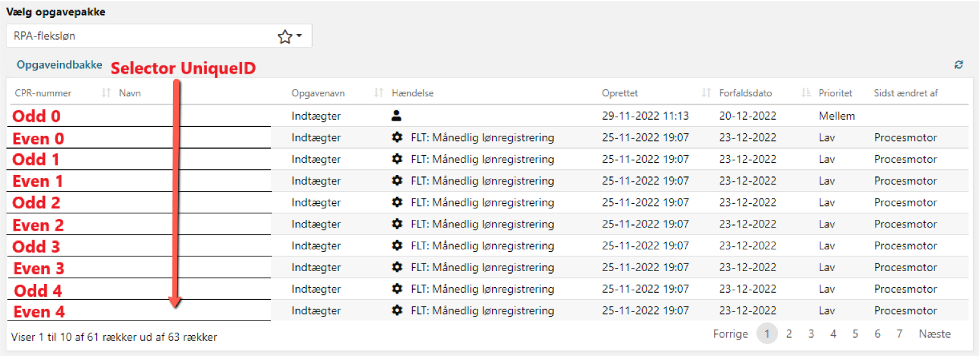Open the Opgaveindbakke tab

[60, 65]
